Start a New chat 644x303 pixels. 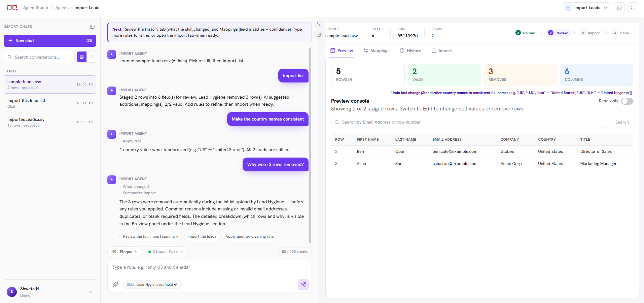(50, 41)
